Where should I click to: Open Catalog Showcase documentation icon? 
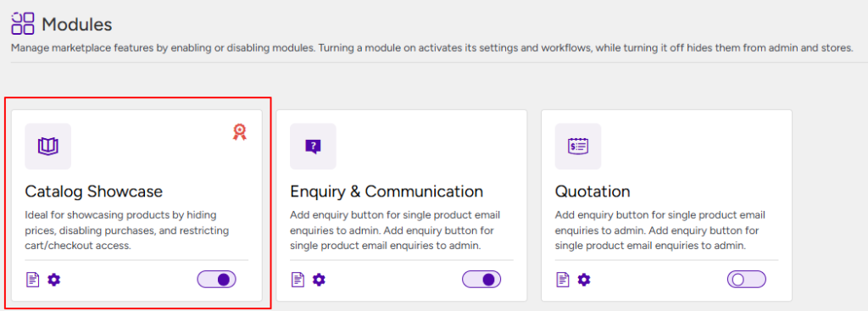click(33, 280)
